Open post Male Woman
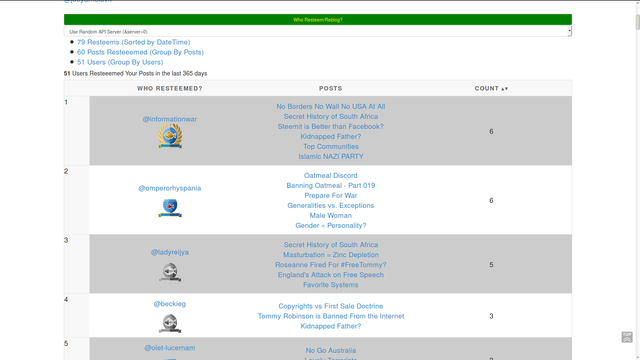640x360 pixels. (x=331, y=216)
